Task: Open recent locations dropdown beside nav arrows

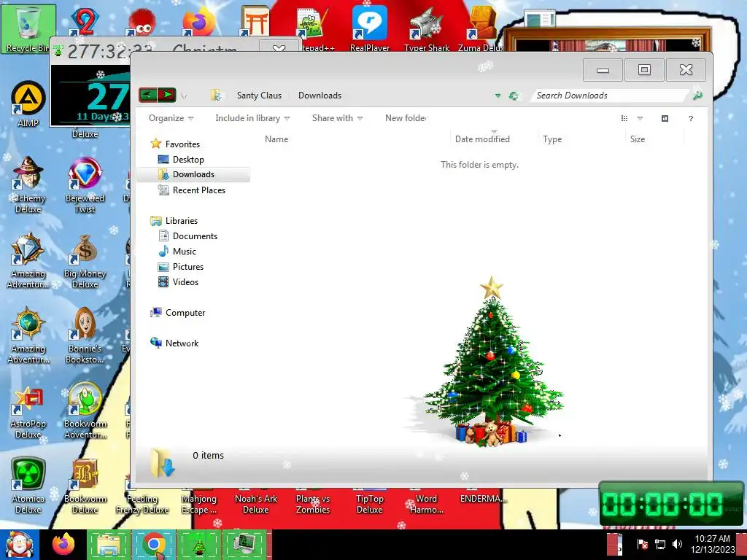Action: (184, 96)
